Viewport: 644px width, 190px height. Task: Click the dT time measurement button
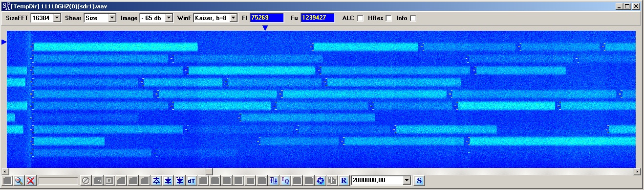tap(192, 181)
